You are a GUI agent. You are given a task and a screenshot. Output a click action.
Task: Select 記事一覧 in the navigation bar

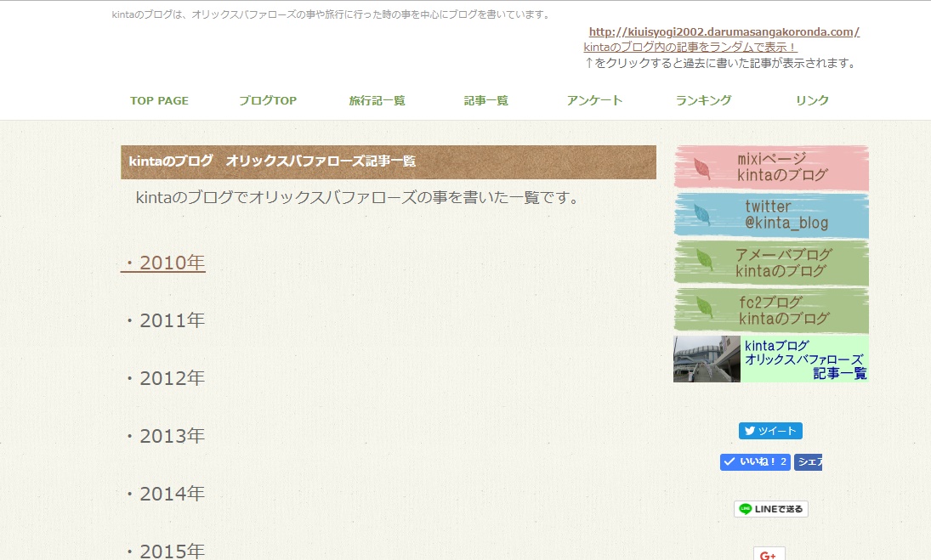pos(485,101)
